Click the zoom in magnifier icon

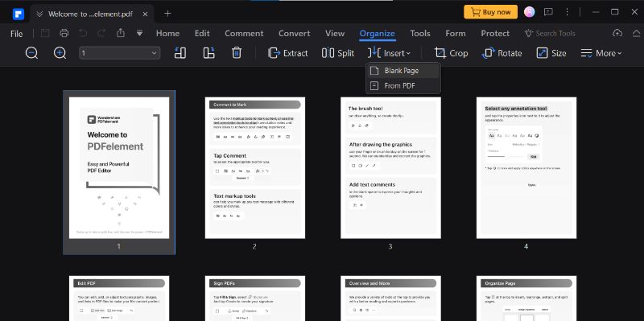60,53
